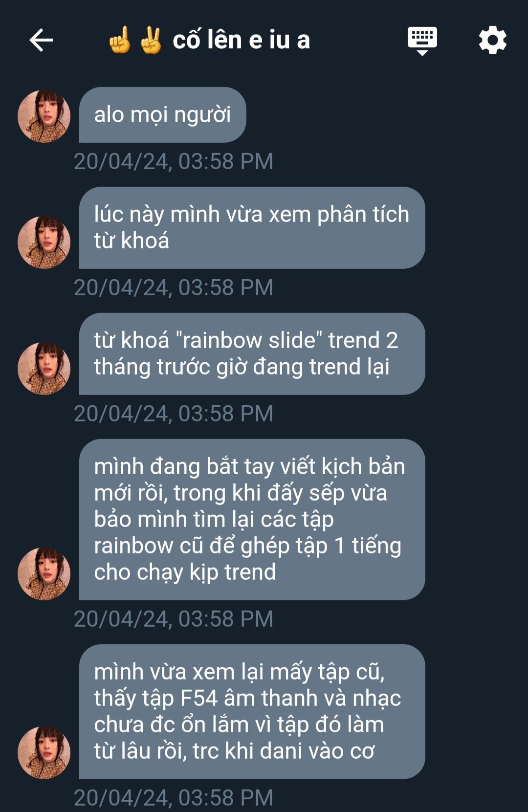
Task: Tap the back arrow icon
Action: (x=41, y=40)
